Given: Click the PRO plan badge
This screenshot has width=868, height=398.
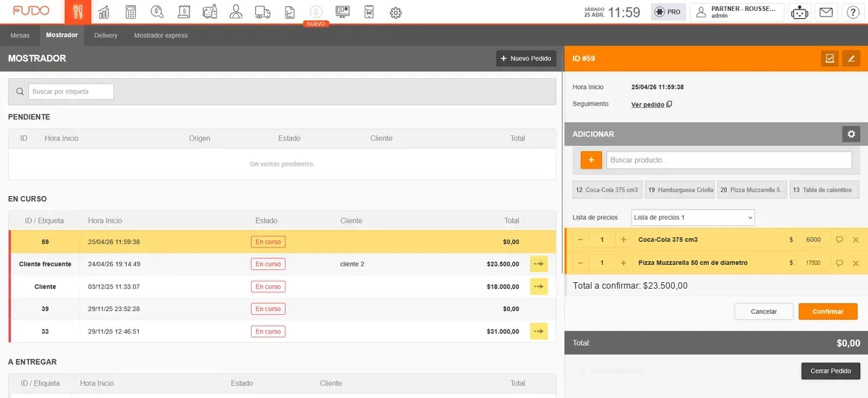Looking at the screenshot, I should tap(668, 12).
